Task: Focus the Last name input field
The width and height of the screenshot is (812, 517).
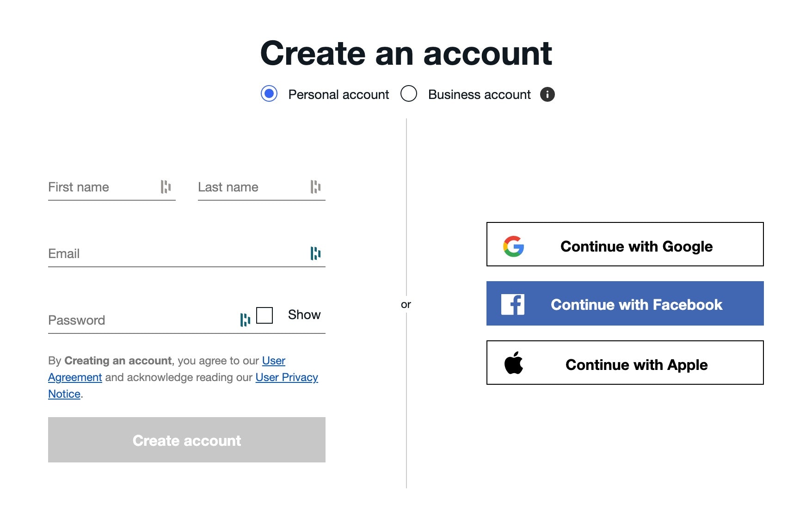Action: 252,187
